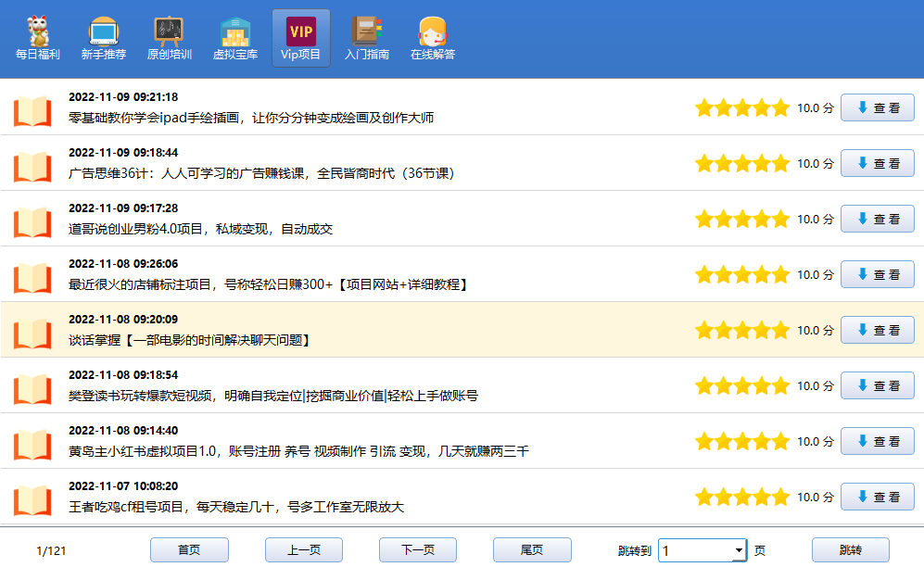924x567 pixels.
Task: Open the 每日福利 lucky cat icon
Action: pos(38,31)
